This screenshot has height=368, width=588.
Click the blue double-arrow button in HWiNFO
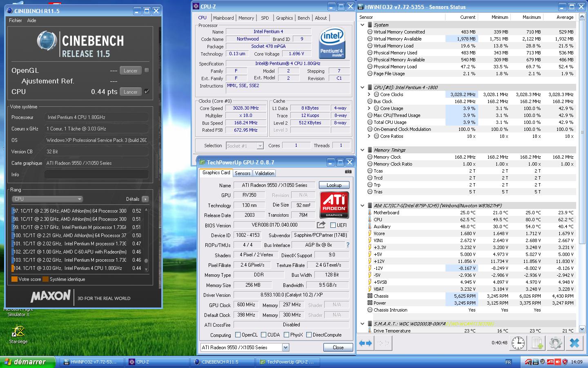click(365, 343)
